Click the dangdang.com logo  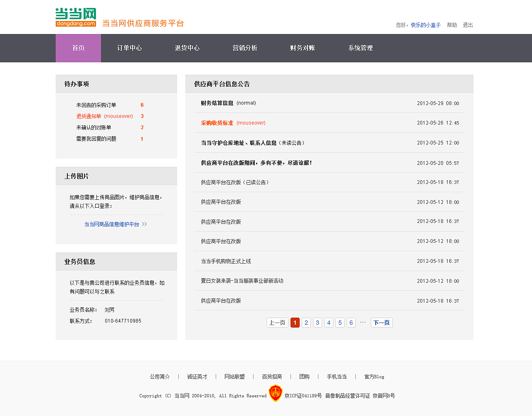75,17
